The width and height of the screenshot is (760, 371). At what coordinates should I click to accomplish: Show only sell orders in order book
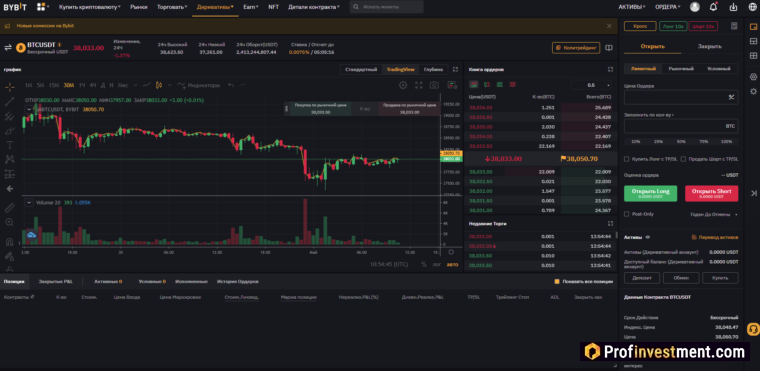512,84
